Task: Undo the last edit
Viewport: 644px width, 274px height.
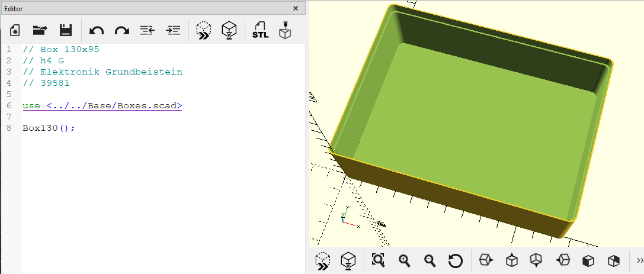Action: 97,30
